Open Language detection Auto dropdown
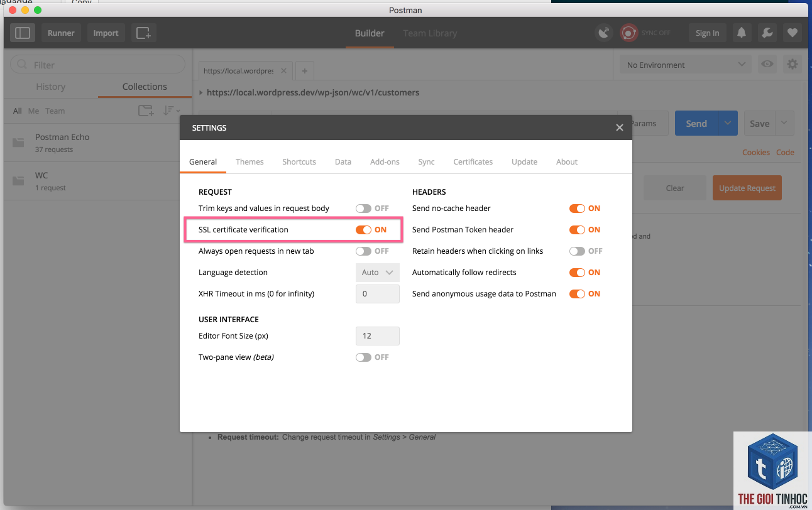812x510 pixels. pos(377,273)
